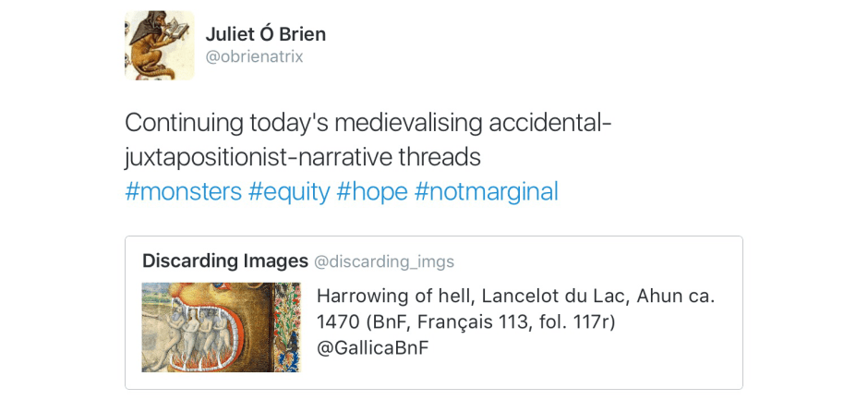Open the @discarding_imgs handle
The image size is (868, 400).
pos(384,262)
